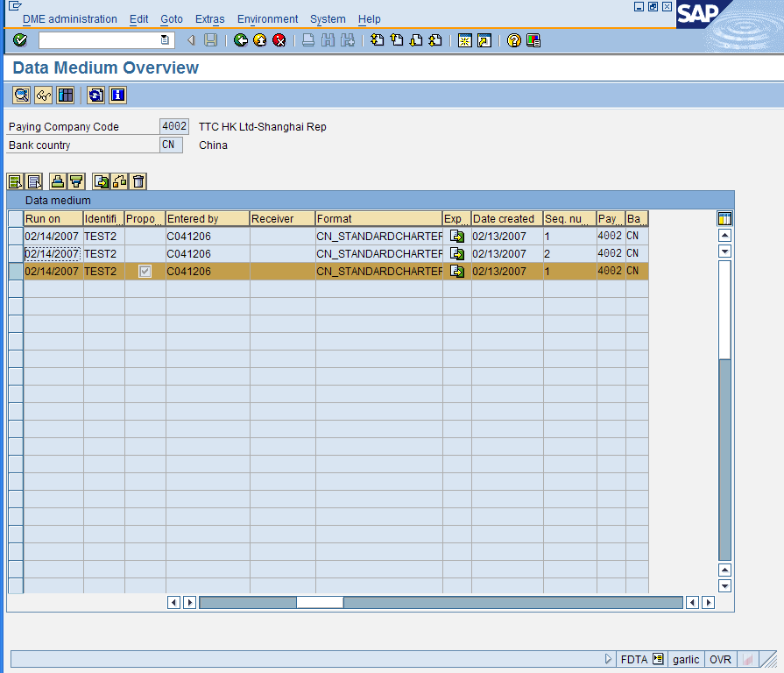Sort the data medium list descending
Image resolution: width=784 pixels, height=673 pixels.
click(x=77, y=181)
